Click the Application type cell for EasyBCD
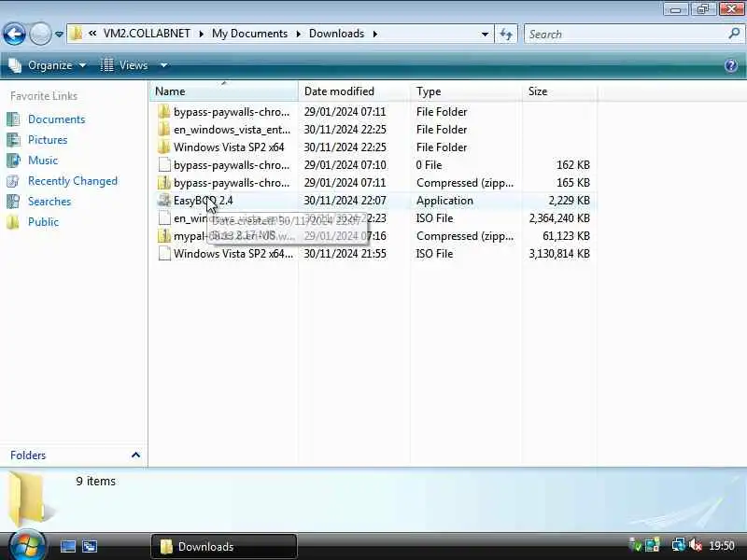This screenshot has width=747, height=560. coord(444,201)
